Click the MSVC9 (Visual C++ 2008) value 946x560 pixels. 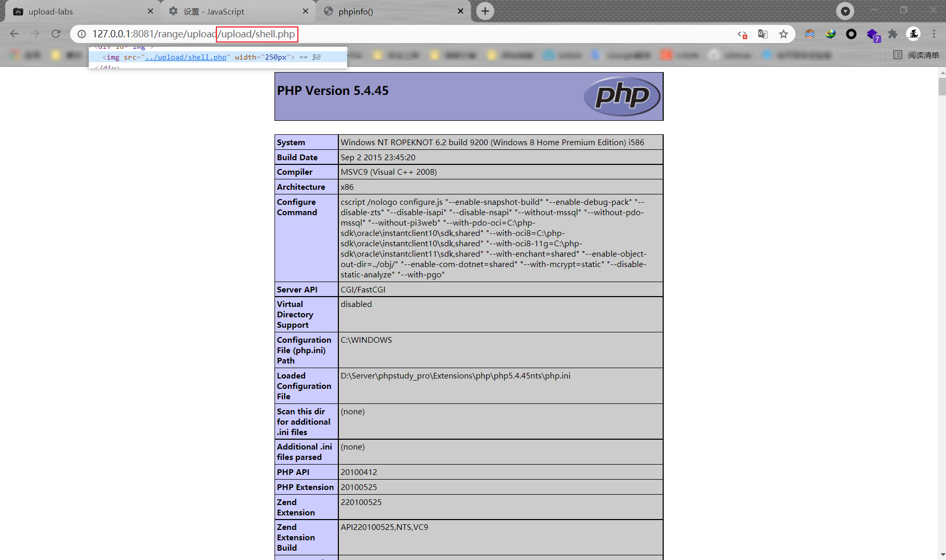pos(389,172)
